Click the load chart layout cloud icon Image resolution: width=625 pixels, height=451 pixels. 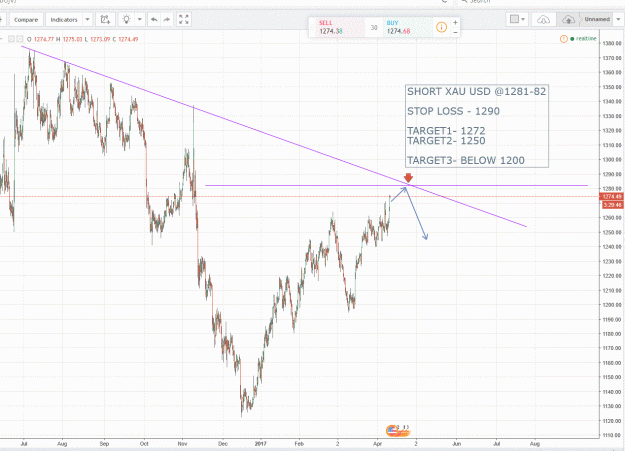[543, 19]
